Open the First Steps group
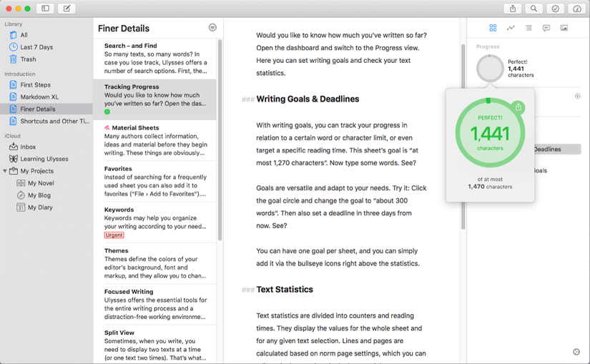This screenshot has height=364, width=590. (x=46, y=84)
